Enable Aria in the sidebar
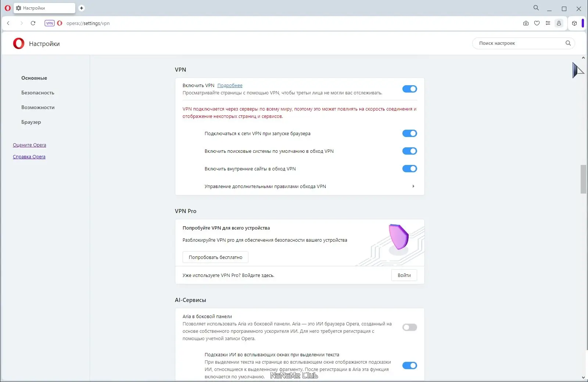The height and width of the screenshot is (382, 588). 410,327
